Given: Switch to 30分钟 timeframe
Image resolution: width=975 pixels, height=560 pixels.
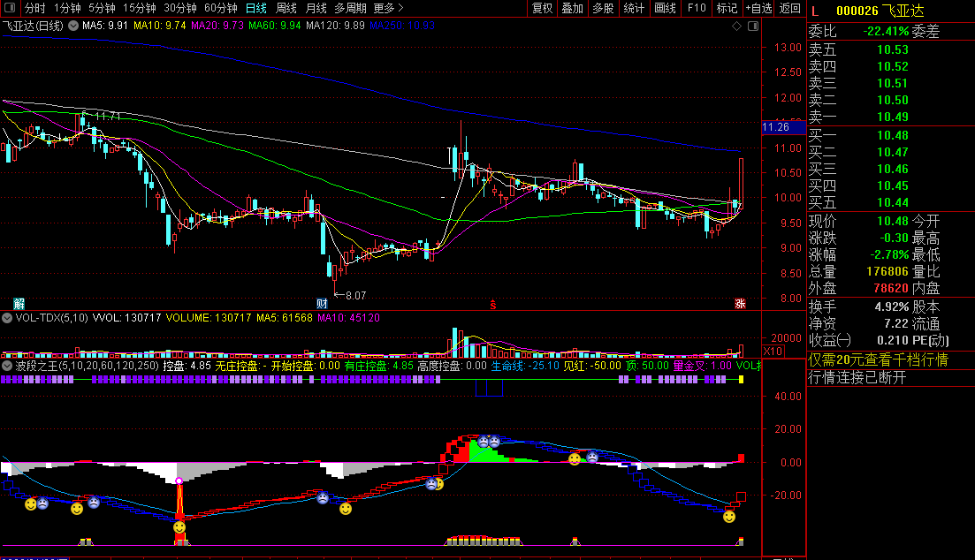Looking at the screenshot, I should (179, 8).
